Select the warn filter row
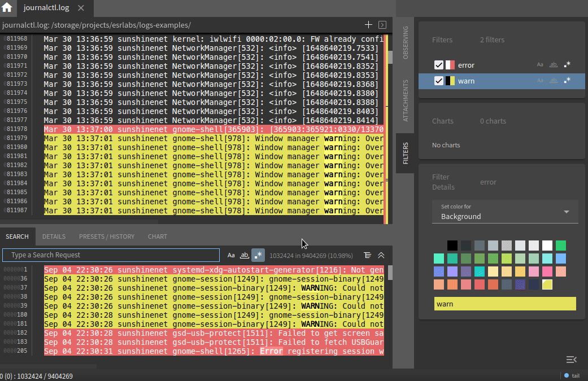This screenshot has width=588, height=381. pyautogui.click(x=502, y=81)
